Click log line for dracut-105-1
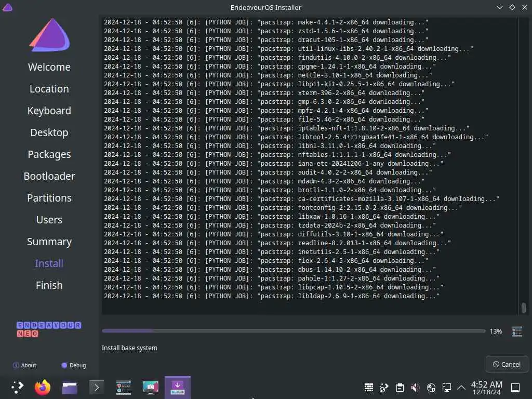The height and width of the screenshot is (399, 532). click(x=266, y=39)
